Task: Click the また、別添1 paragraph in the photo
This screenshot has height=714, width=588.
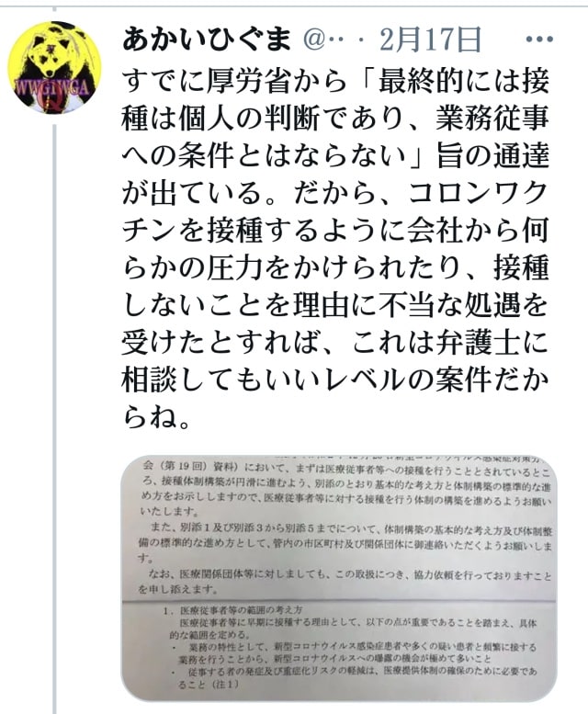Action: pyautogui.click(x=346, y=544)
